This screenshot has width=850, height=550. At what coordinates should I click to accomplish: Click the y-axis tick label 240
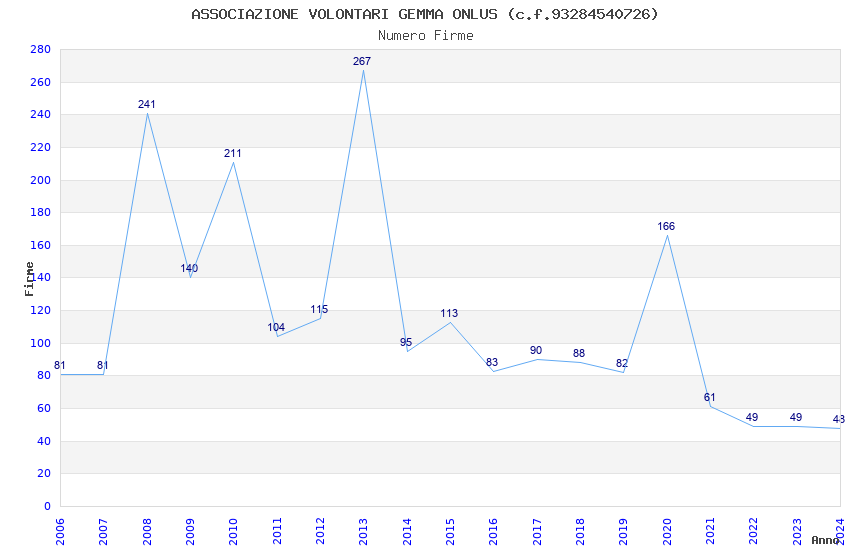(41, 114)
